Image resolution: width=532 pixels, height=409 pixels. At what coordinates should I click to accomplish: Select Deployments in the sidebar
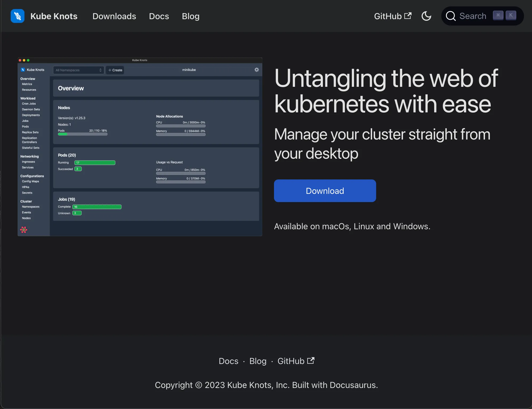pyautogui.click(x=31, y=115)
